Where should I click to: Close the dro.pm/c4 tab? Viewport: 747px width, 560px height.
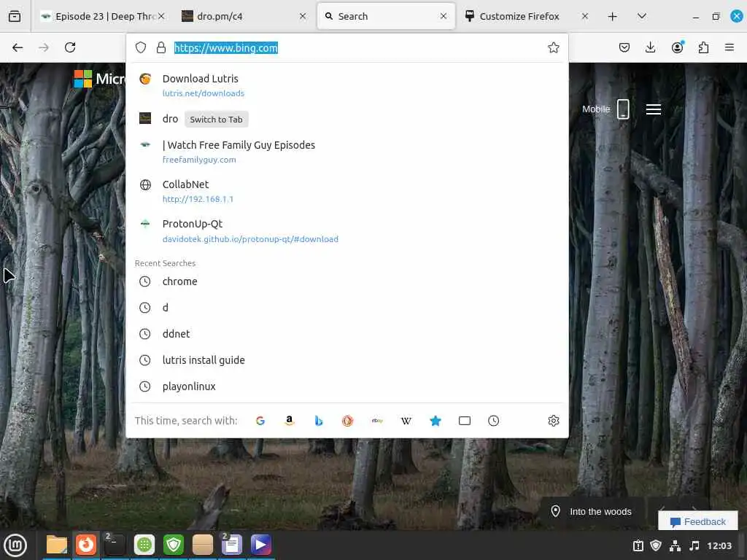click(x=303, y=16)
